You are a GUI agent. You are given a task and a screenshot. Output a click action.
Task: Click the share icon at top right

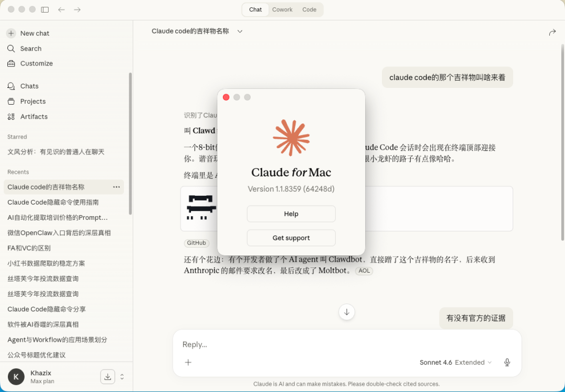click(552, 31)
